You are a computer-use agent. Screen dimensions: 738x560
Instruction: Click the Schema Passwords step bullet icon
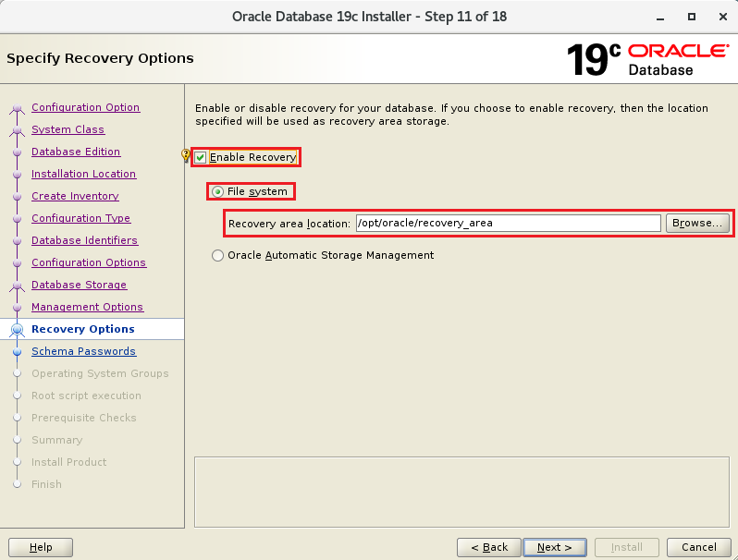click(18, 352)
